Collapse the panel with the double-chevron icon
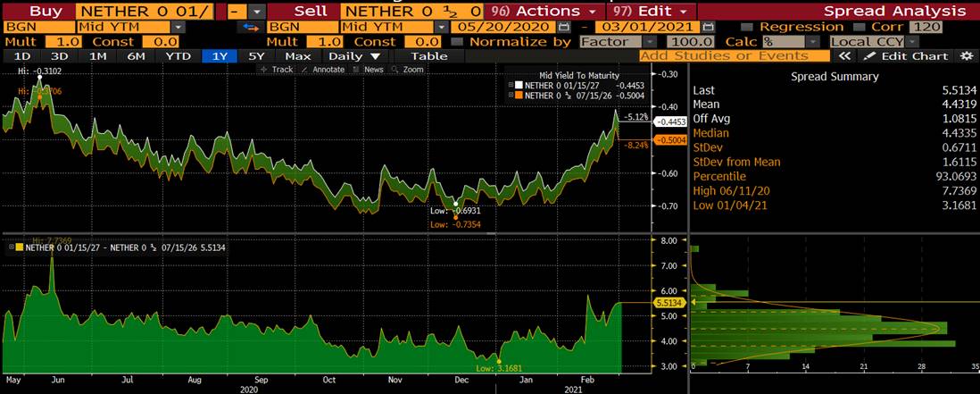Image resolution: width=980 pixels, height=394 pixels. [843, 55]
